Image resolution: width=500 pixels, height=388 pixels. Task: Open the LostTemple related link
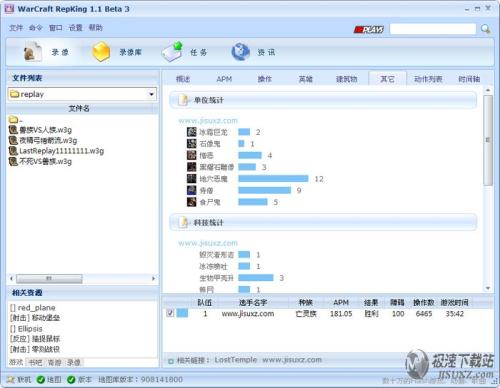(236, 360)
